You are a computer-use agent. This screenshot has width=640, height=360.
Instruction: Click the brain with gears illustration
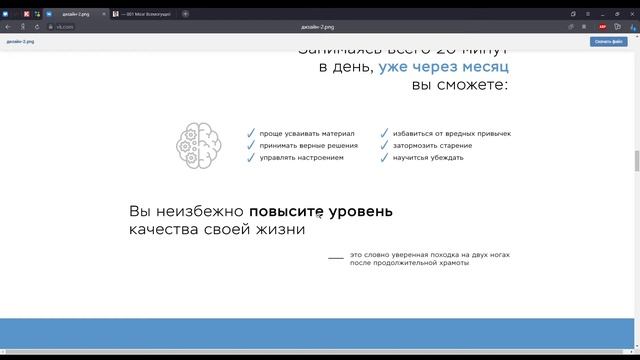tap(199, 146)
